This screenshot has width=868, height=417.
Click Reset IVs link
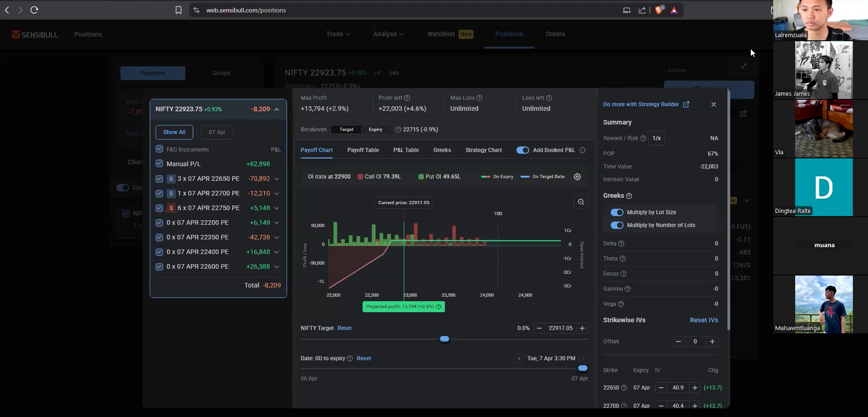point(704,320)
